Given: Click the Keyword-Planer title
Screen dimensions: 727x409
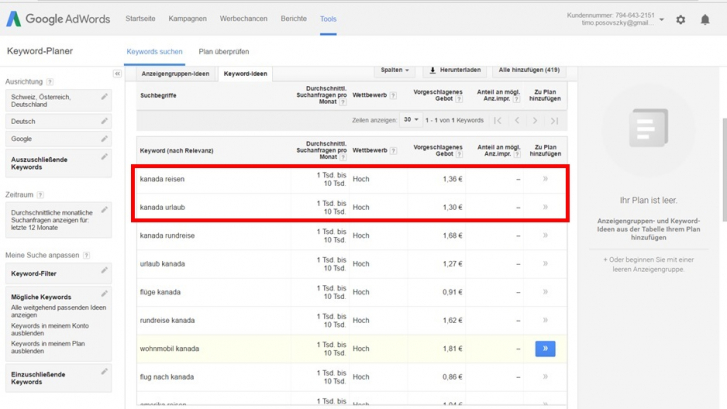Looking at the screenshot, I should click(x=39, y=51).
